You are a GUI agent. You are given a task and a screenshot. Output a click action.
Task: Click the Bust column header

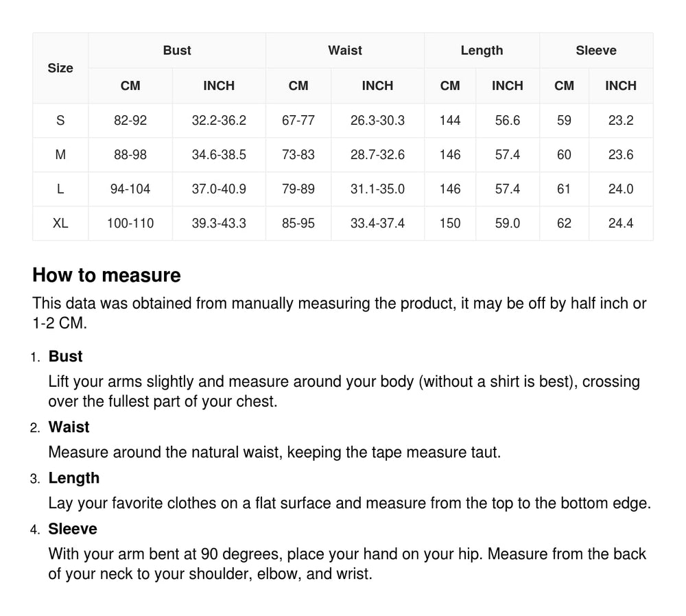pos(177,51)
